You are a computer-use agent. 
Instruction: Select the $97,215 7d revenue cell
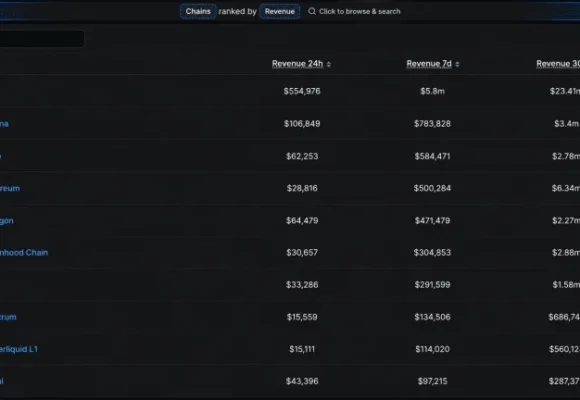[x=432, y=381]
